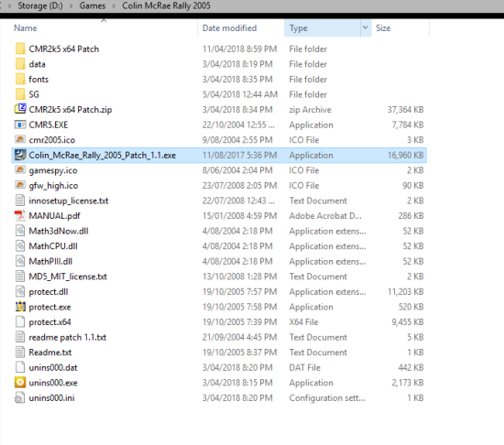Click the MANUAL.pdf Adobe Acrobat icon
The height and width of the screenshot is (445, 504).
[x=20, y=215]
